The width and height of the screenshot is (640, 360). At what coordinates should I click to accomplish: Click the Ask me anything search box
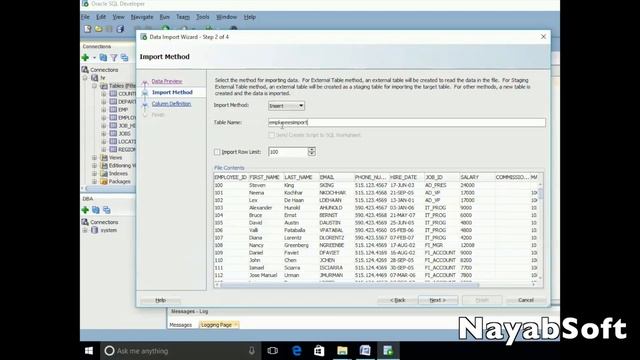[x=180, y=351]
